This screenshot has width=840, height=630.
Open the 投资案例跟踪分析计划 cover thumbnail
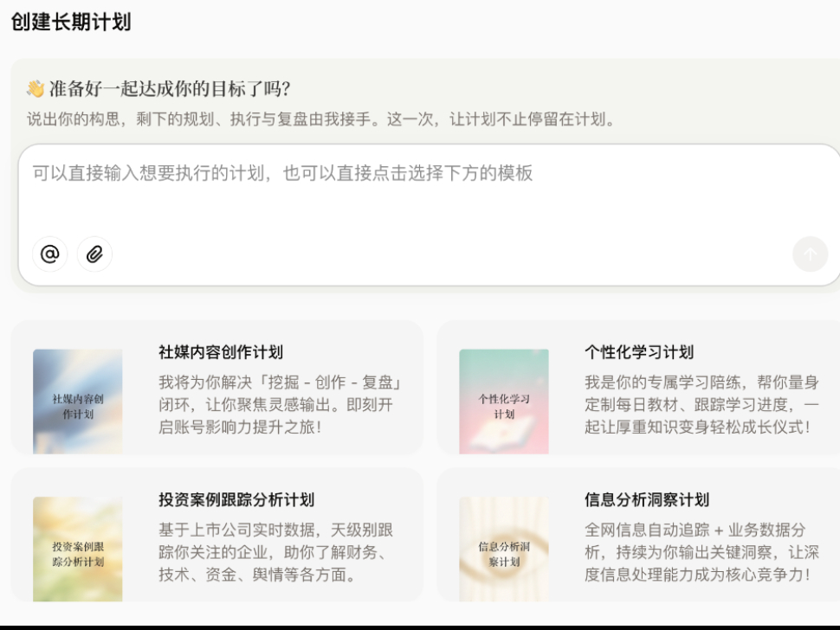point(78,550)
